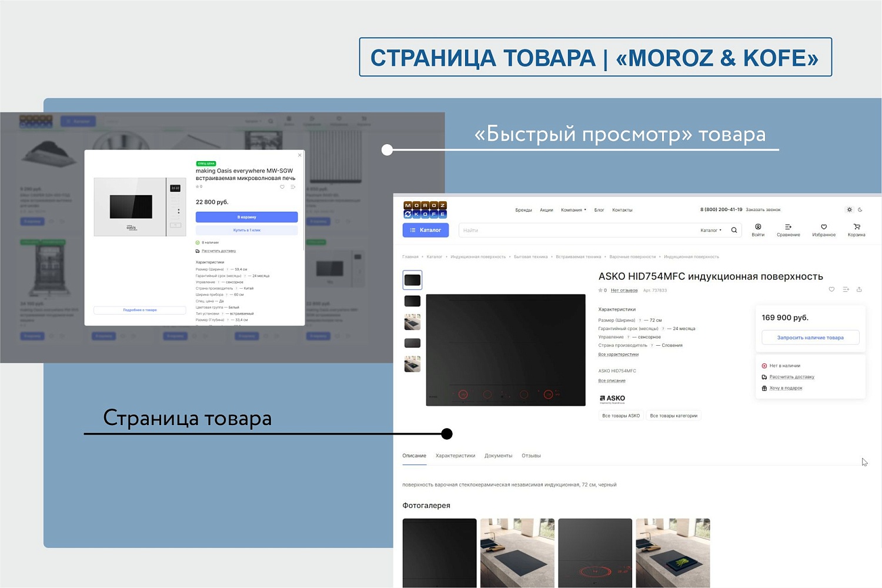Close the quick view popup
Viewport: 882px width, 588px height.
click(300, 155)
